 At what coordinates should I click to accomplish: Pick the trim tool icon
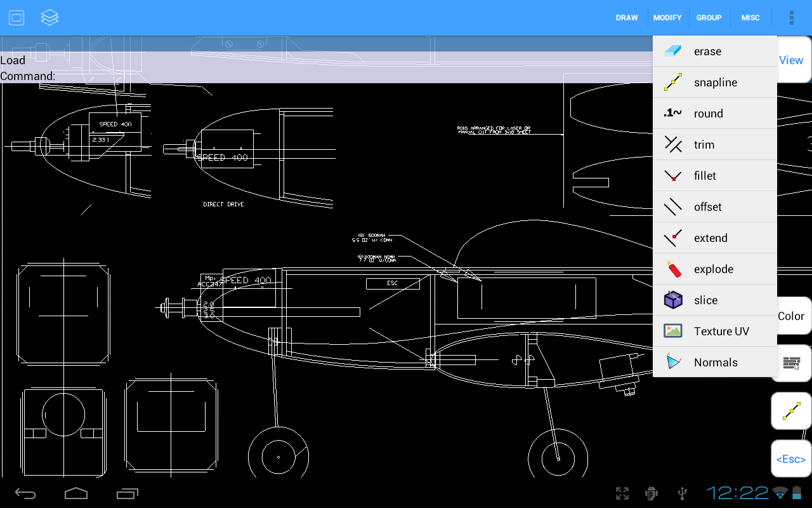tap(672, 145)
